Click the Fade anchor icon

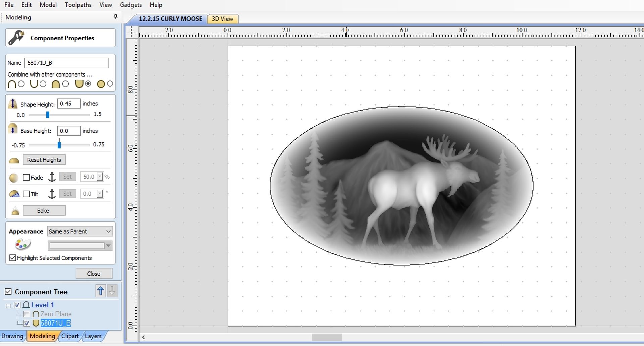pos(52,177)
